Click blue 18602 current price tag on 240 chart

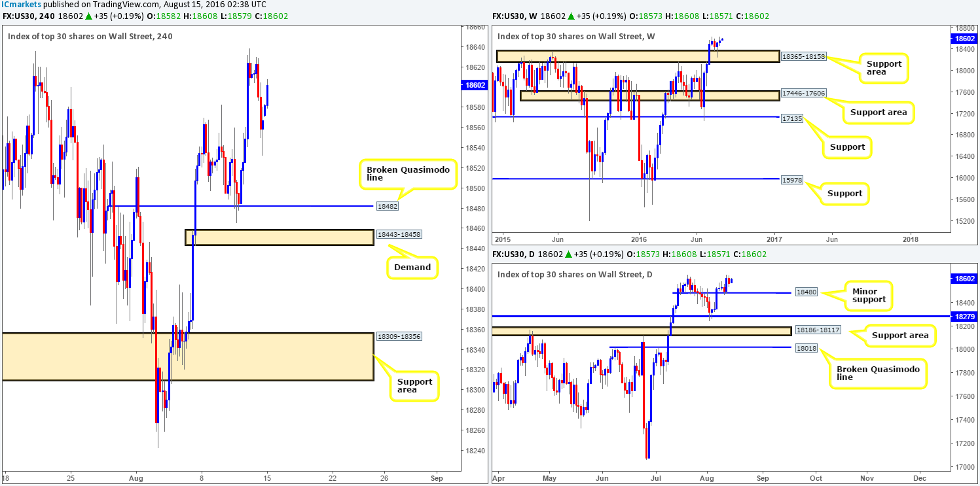pyautogui.click(x=474, y=85)
